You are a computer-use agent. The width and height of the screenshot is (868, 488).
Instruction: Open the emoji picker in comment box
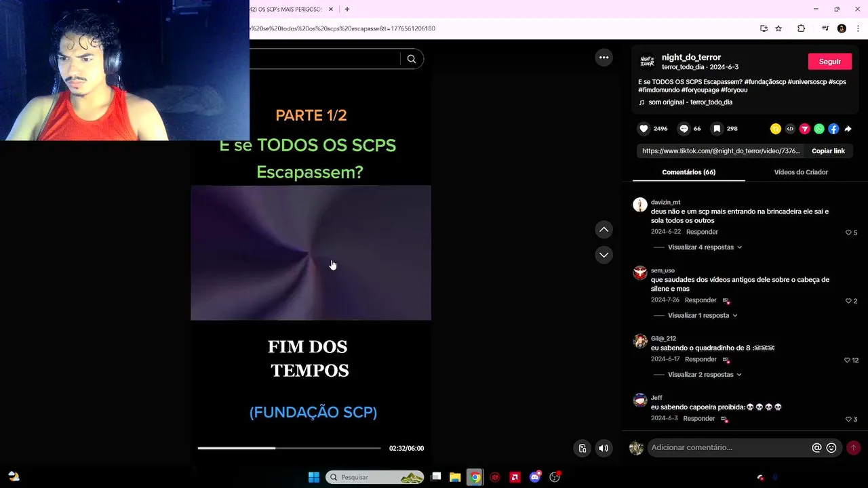click(x=831, y=447)
